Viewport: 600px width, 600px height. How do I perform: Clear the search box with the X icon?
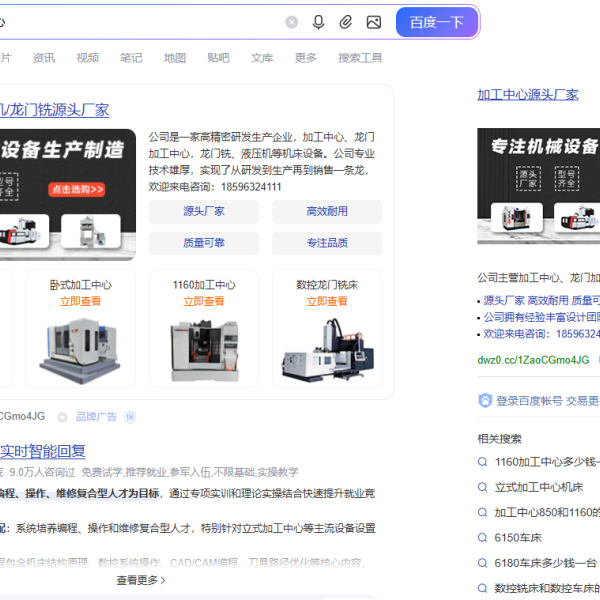click(x=292, y=22)
